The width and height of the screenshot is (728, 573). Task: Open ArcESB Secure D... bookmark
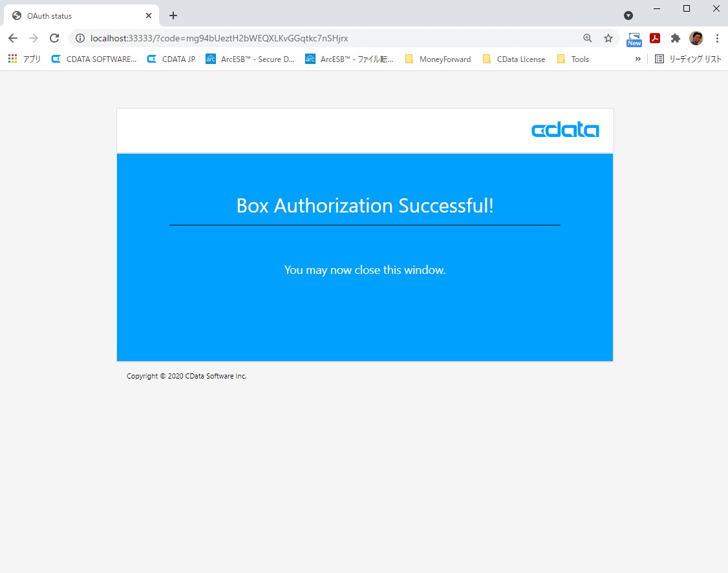click(x=250, y=59)
